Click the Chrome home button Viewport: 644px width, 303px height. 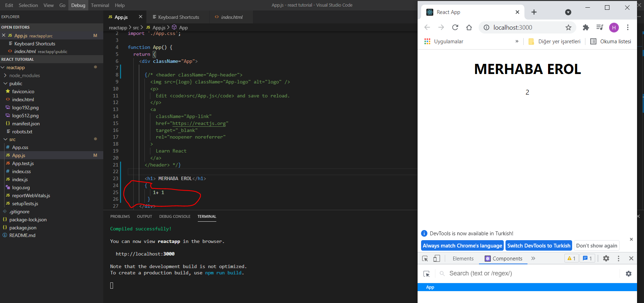469,28
